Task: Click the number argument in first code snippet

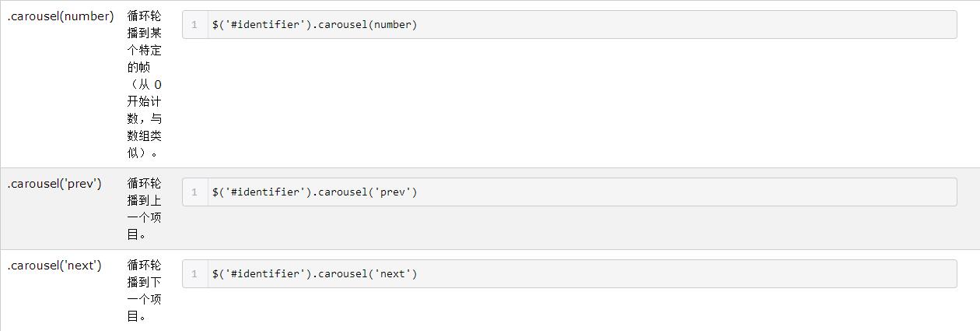Action: [x=392, y=25]
